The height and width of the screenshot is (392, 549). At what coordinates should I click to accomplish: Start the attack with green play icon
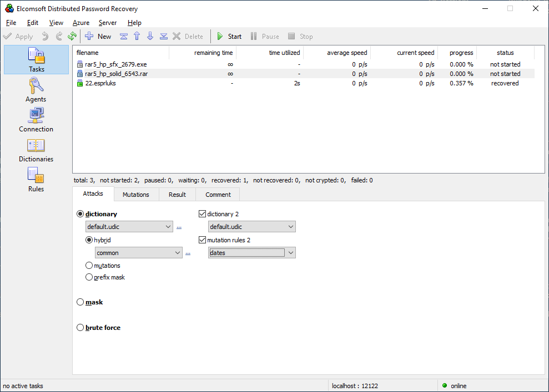[220, 36]
